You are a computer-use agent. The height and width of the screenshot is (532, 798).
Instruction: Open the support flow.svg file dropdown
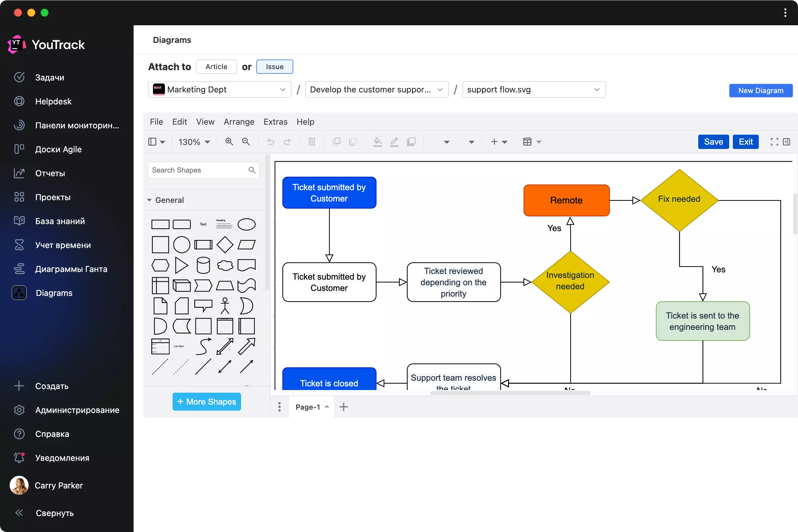534,89
